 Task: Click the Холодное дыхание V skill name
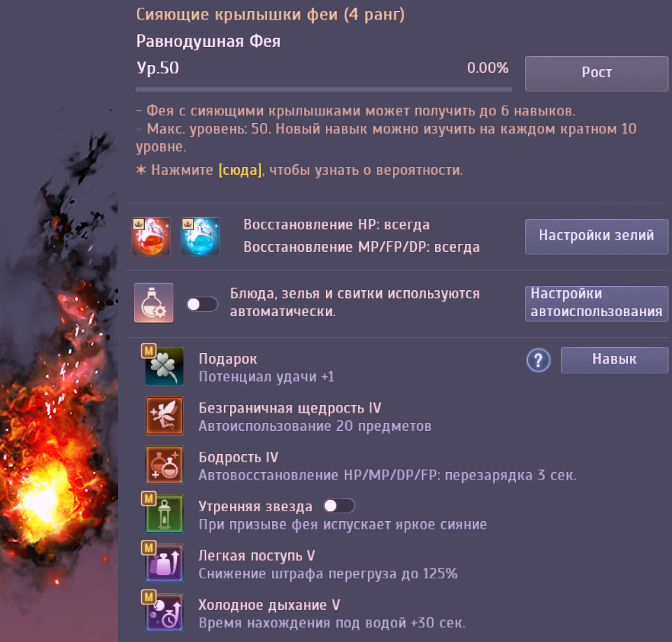[x=269, y=605]
